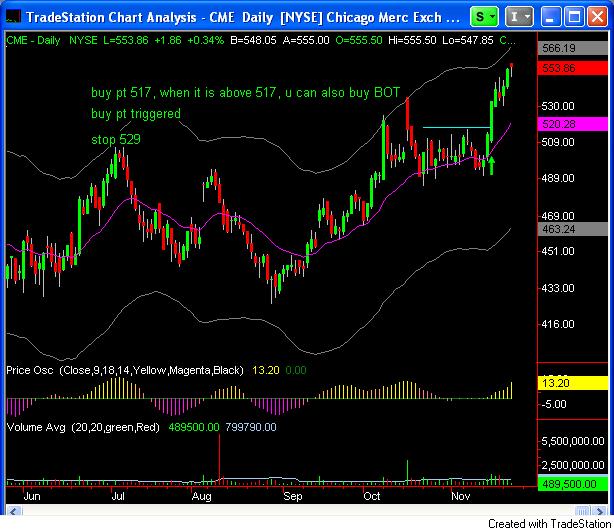Image resolution: width=614 pixels, height=530 pixels.
Task: Click right arrow on horizontal scrollbar
Action: point(599,511)
